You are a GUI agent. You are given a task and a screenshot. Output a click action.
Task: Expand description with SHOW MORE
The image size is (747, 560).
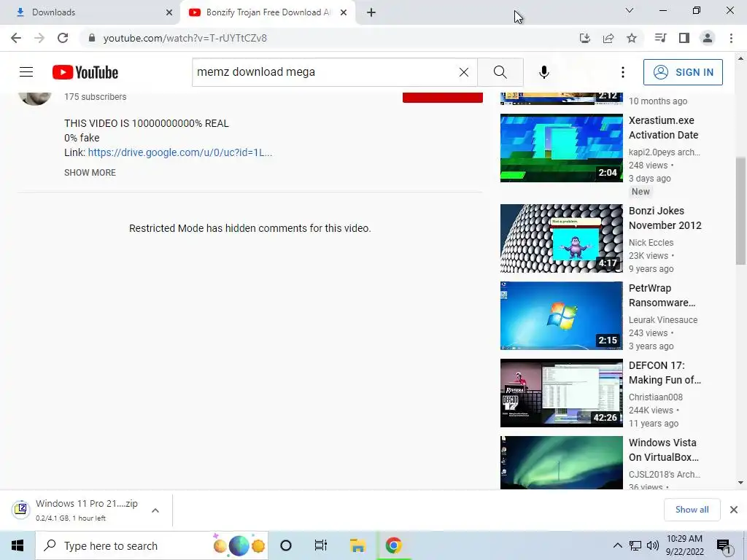point(90,172)
